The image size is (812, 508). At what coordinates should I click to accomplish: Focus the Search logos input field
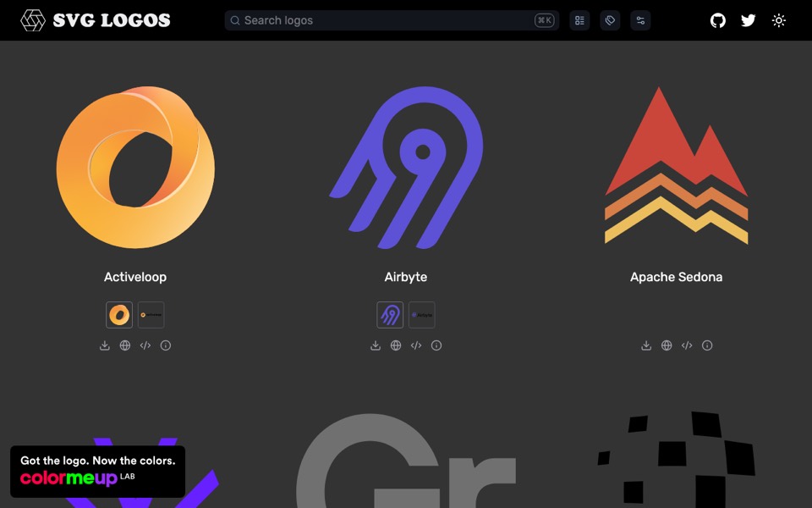click(x=392, y=20)
